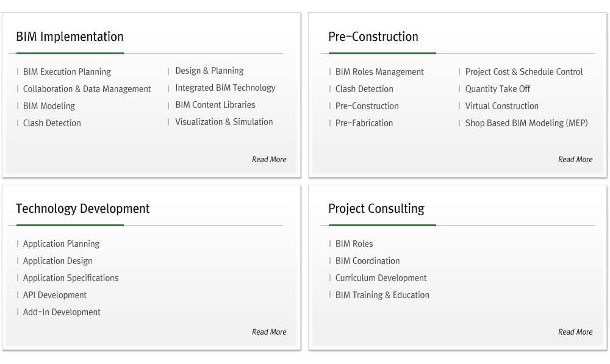Choose BIM Execution Planning item
The image size is (610, 364).
pyautogui.click(x=67, y=72)
